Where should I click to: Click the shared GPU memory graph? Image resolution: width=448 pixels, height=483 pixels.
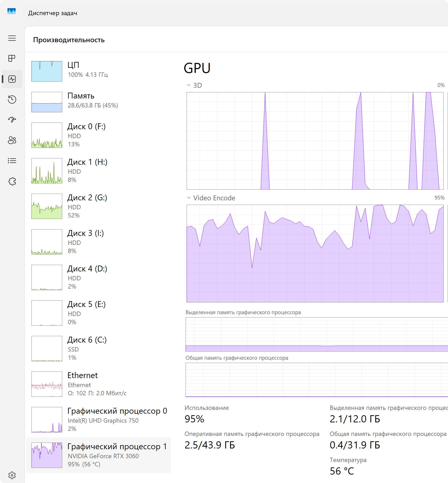click(317, 380)
